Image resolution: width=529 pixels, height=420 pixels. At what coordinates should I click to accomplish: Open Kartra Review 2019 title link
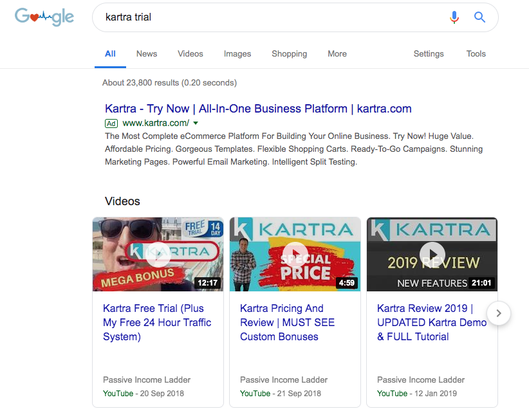(431, 322)
